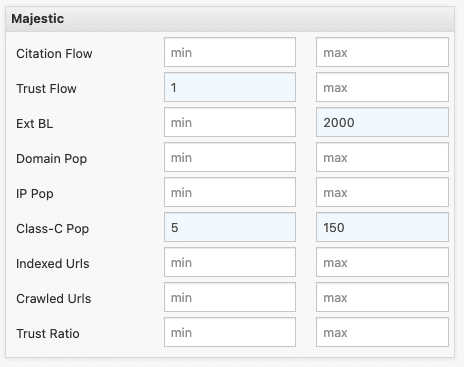Click the Domain Pop min field
This screenshot has height=367, width=464.
(x=230, y=157)
